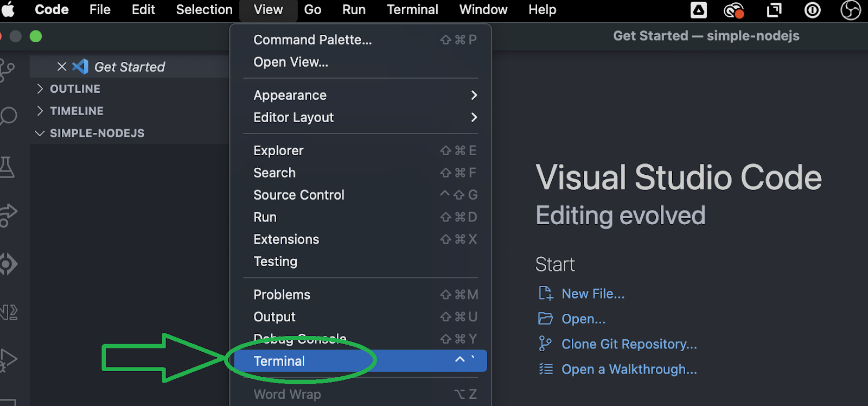Open the Source Control activity bar icon
868x406 pixels.
(x=7, y=70)
